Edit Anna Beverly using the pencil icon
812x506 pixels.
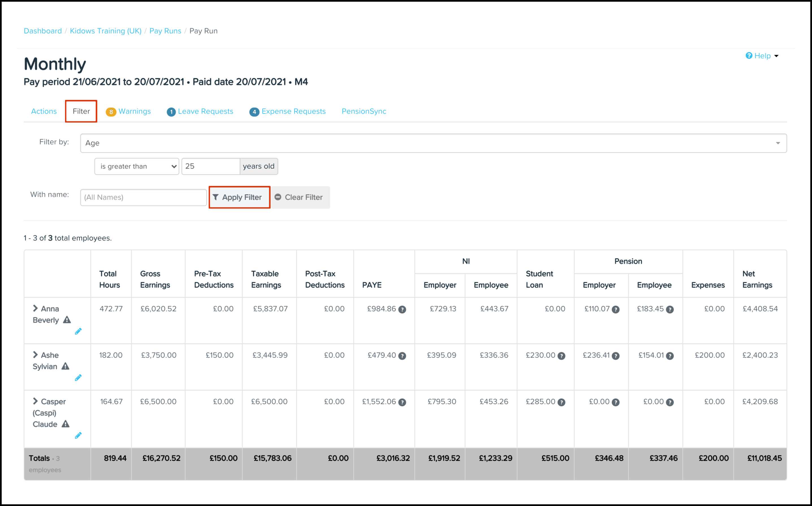(x=78, y=331)
